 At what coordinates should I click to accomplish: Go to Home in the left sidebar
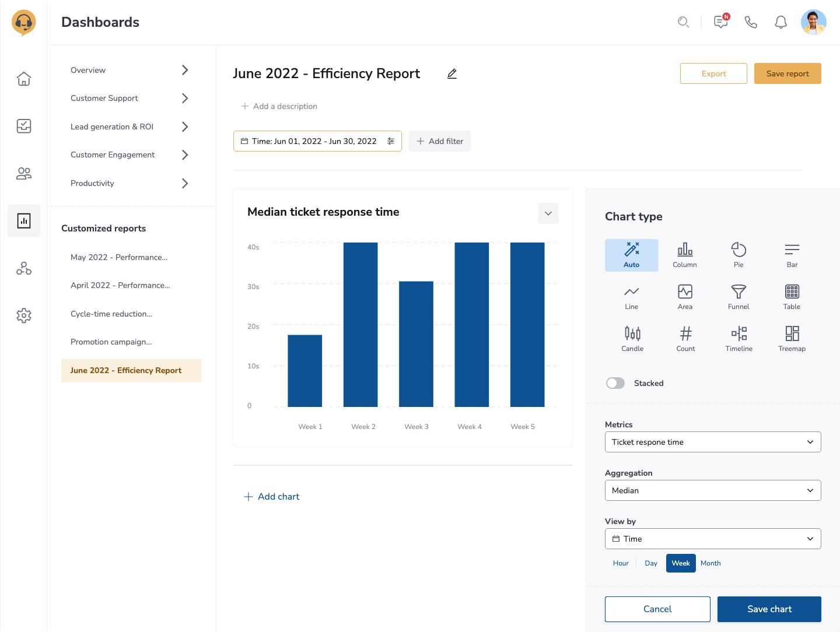point(24,79)
